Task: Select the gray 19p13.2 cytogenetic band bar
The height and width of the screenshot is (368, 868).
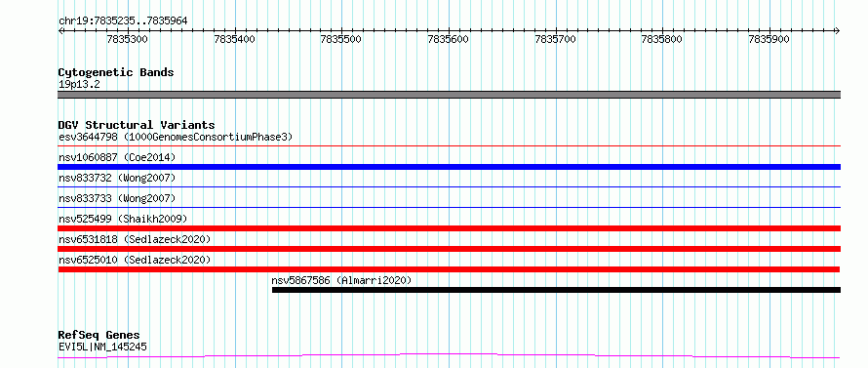Action: [x=449, y=95]
